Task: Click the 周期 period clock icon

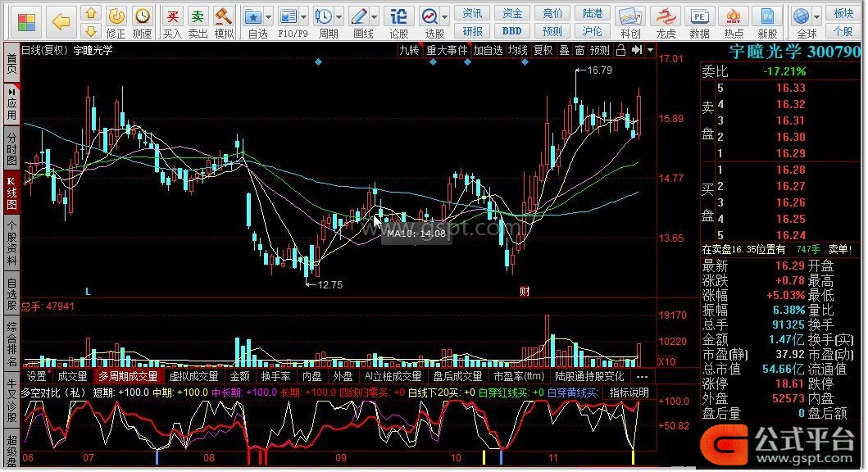Action: pyautogui.click(x=323, y=16)
